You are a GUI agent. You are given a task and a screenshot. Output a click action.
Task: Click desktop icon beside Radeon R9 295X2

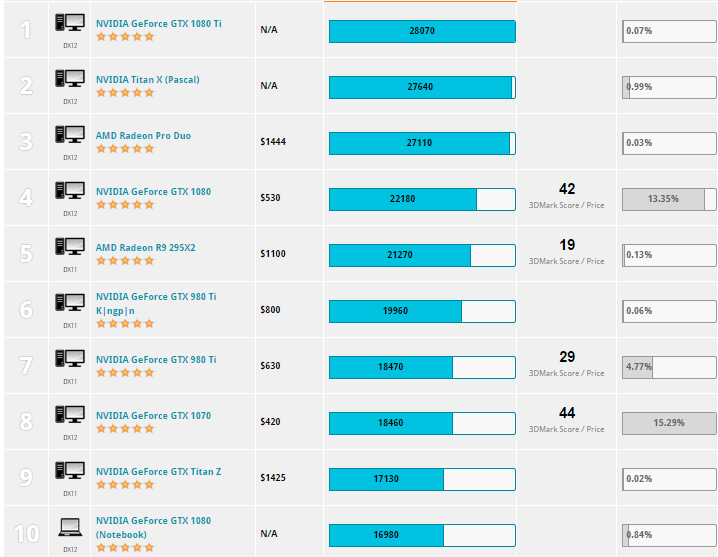tap(70, 246)
